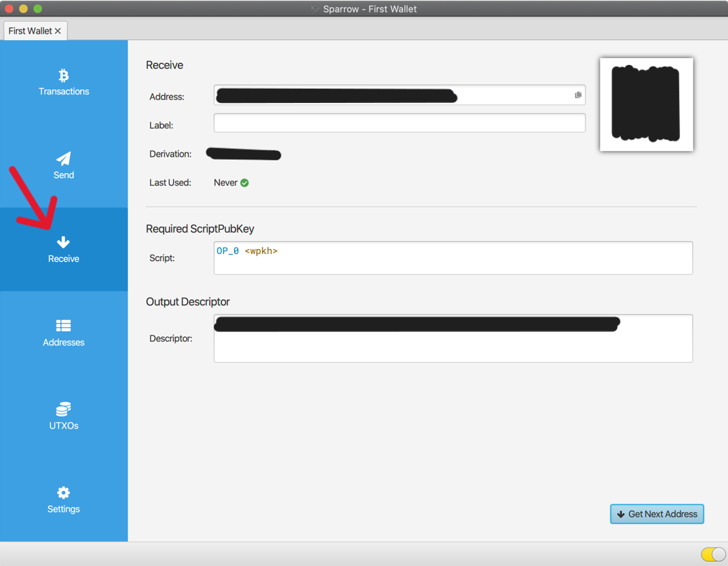
Task: Select the First Wallet tab
Action: (x=30, y=31)
